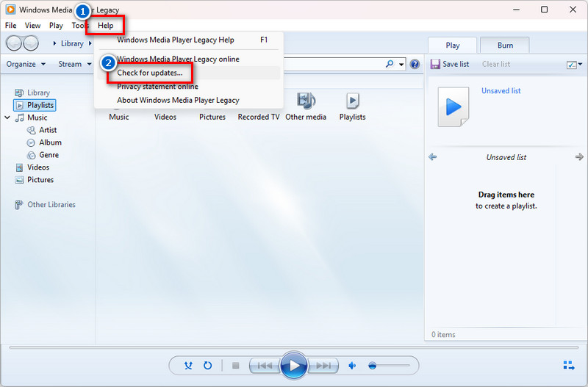Click the Previous track button
Screen dimensions: 588x387
[x=265, y=365]
